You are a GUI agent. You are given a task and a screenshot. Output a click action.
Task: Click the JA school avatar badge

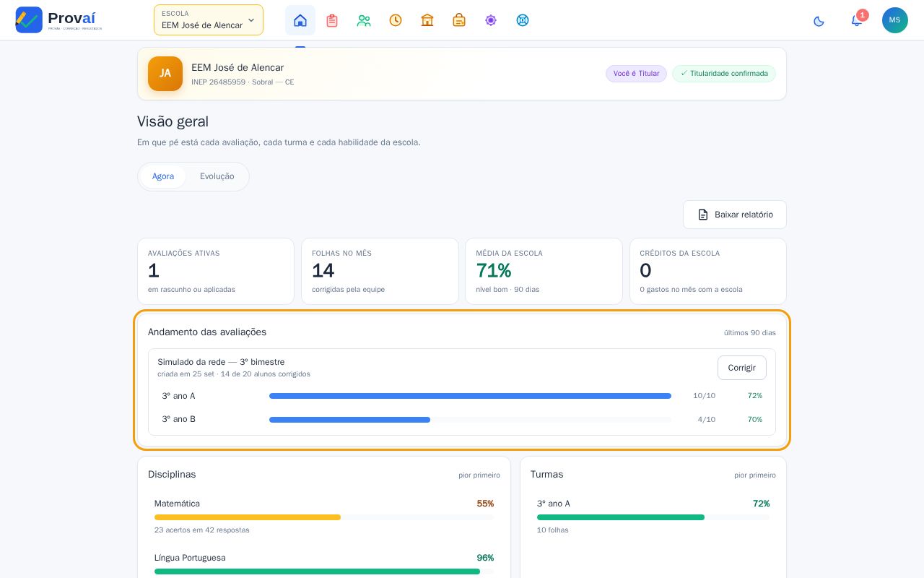click(x=165, y=74)
